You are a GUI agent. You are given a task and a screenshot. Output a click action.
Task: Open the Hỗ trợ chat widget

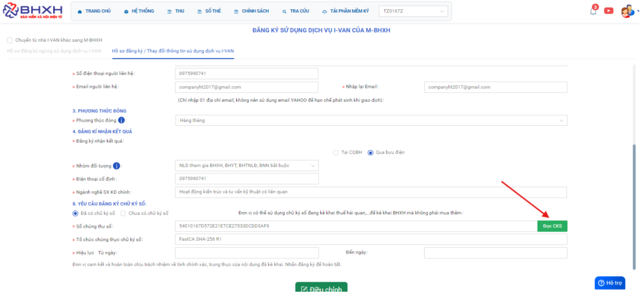pos(610,283)
